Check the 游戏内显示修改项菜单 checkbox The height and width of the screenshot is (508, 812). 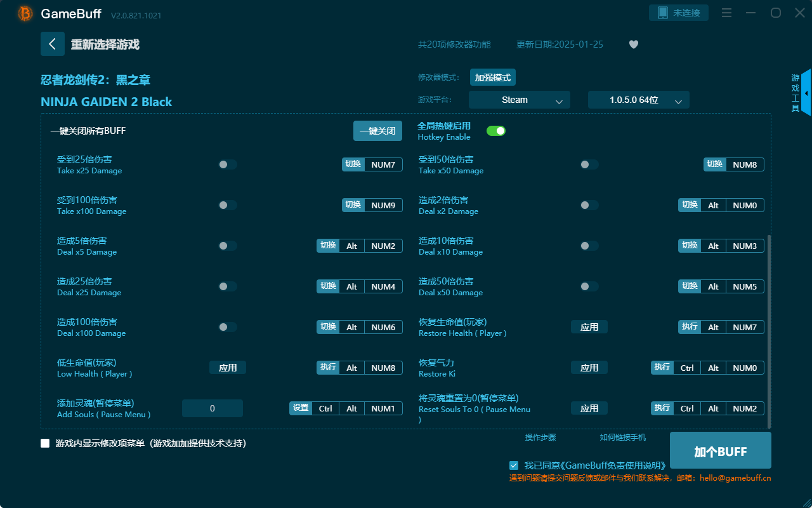tap(45, 443)
